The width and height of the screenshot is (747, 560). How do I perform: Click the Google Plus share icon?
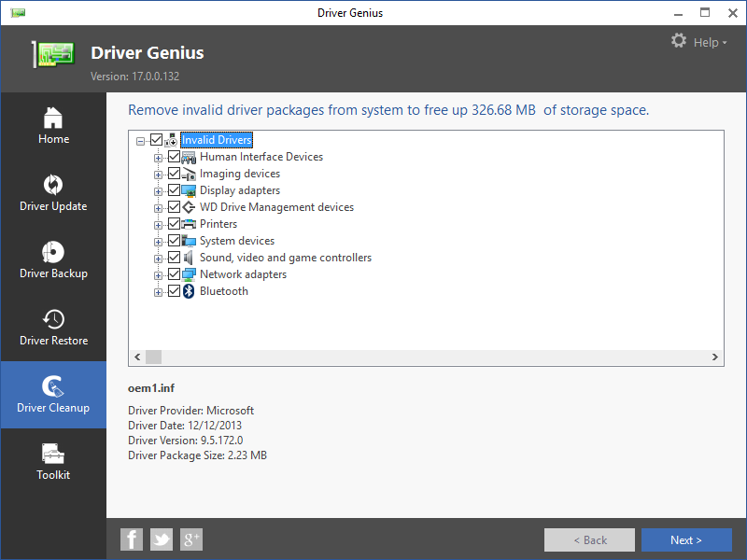click(191, 539)
